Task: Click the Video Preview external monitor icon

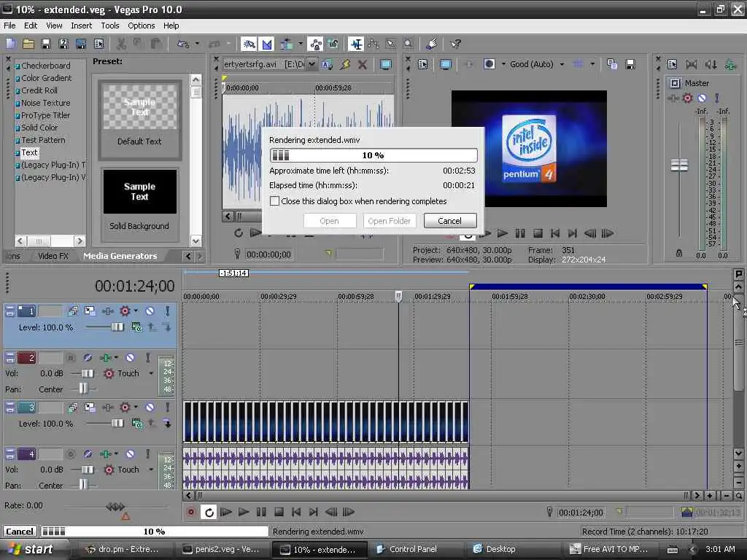Action: tap(446, 64)
